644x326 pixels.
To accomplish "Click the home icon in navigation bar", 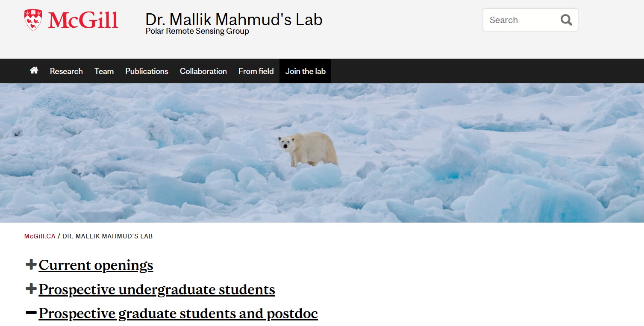I will (34, 70).
